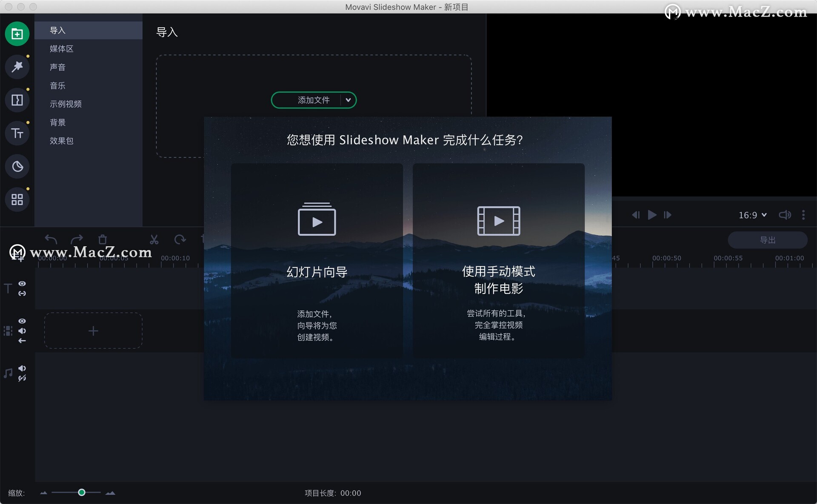The height and width of the screenshot is (504, 817).
Task: Click the zoom out small mountain icon
Action: tap(43, 493)
